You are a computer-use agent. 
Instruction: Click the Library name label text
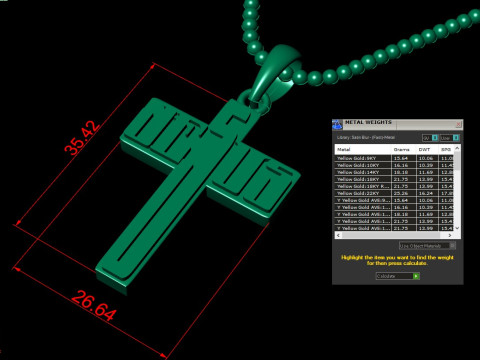point(366,137)
